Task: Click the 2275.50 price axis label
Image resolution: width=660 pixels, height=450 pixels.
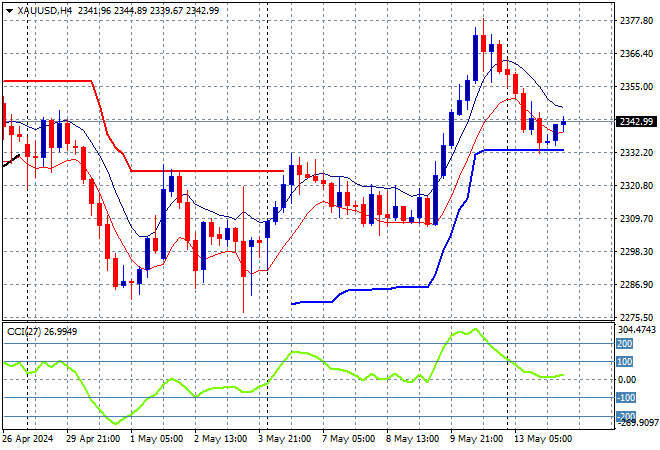Action: [636, 317]
